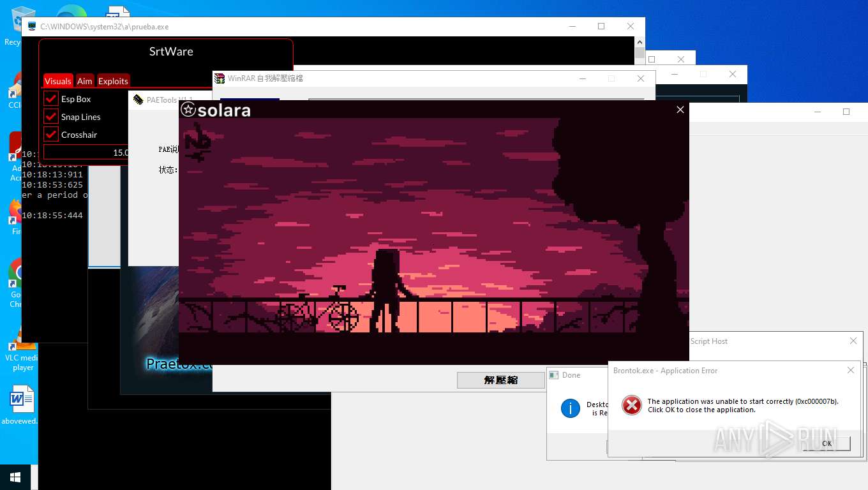This screenshot has width=868, height=490.
Task: Maximize the prueba.exe console window
Action: (x=601, y=26)
